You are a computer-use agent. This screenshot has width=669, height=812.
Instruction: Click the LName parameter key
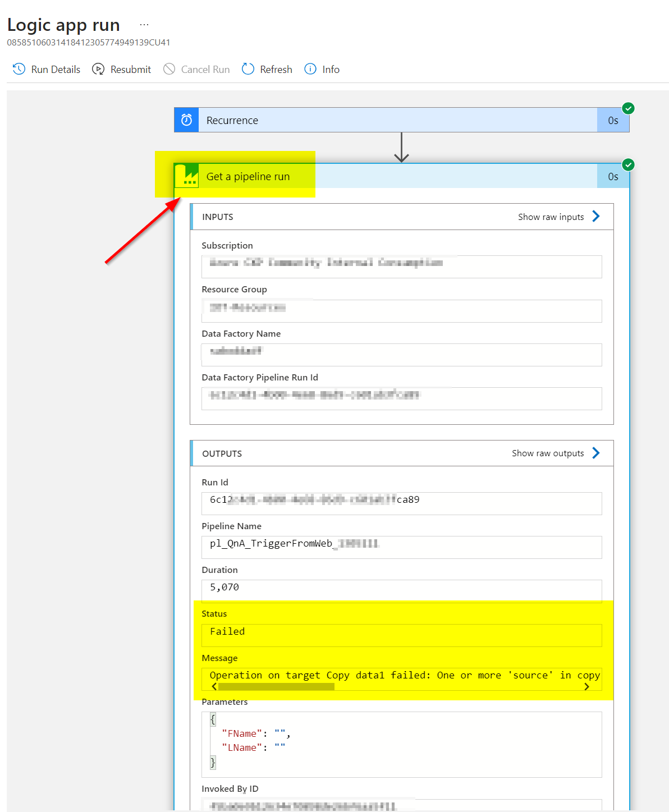[x=242, y=747]
